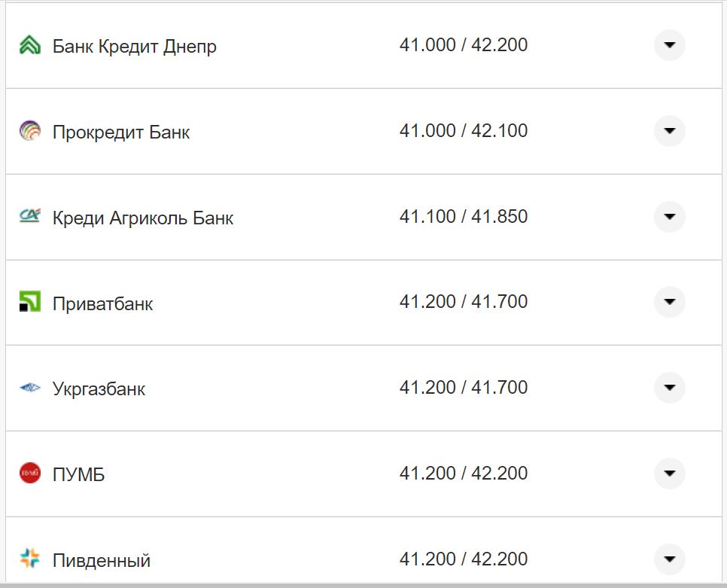The height and width of the screenshot is (588, 727).
Task: Expand rates for Креди Агриколь Банк
Action: click(669, 217)
